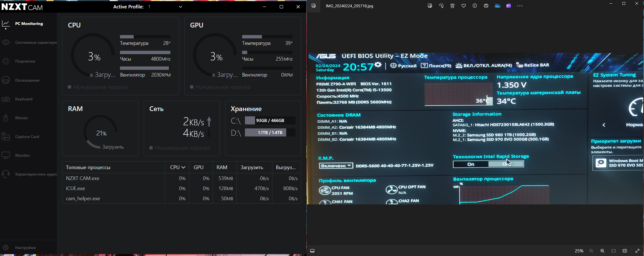The image size is (644, 256).
Task: Open the Capture Card icon in the CAM sidebar
Action: (6, 137)
